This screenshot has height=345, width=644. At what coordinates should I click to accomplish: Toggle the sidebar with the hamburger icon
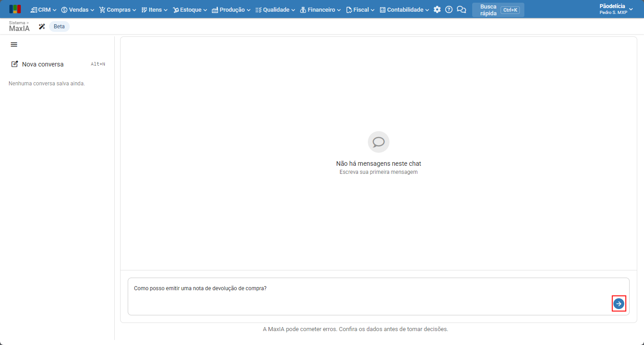coord(14,44)
